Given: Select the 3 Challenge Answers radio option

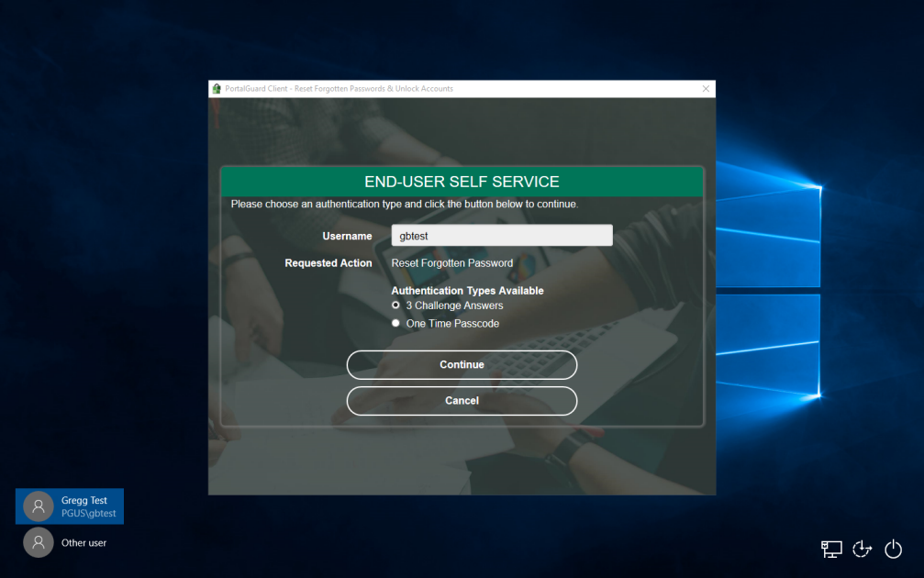Looking at the screenshot, I should pos(395,306).
